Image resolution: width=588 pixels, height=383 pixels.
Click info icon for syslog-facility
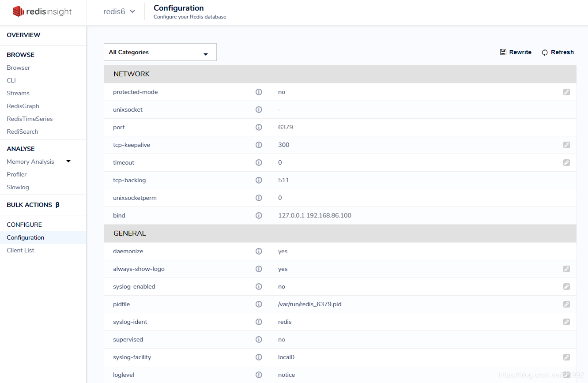[259, 357]
